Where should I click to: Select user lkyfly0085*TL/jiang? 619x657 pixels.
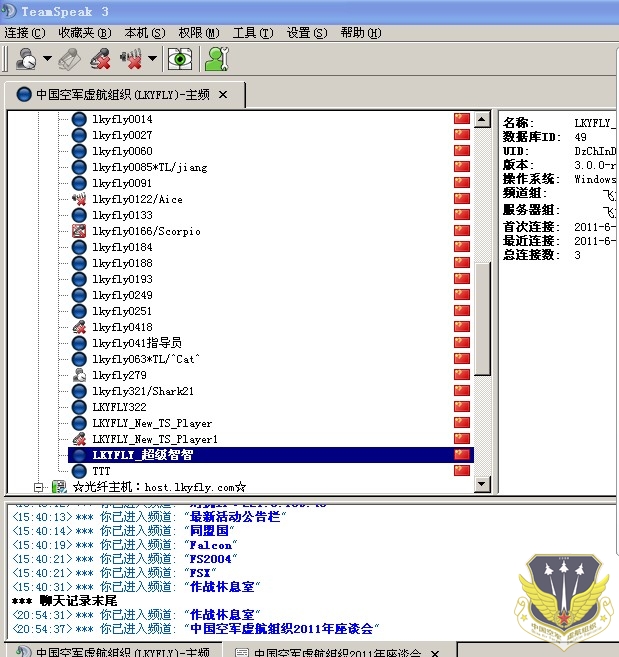[x=150, y=167]
